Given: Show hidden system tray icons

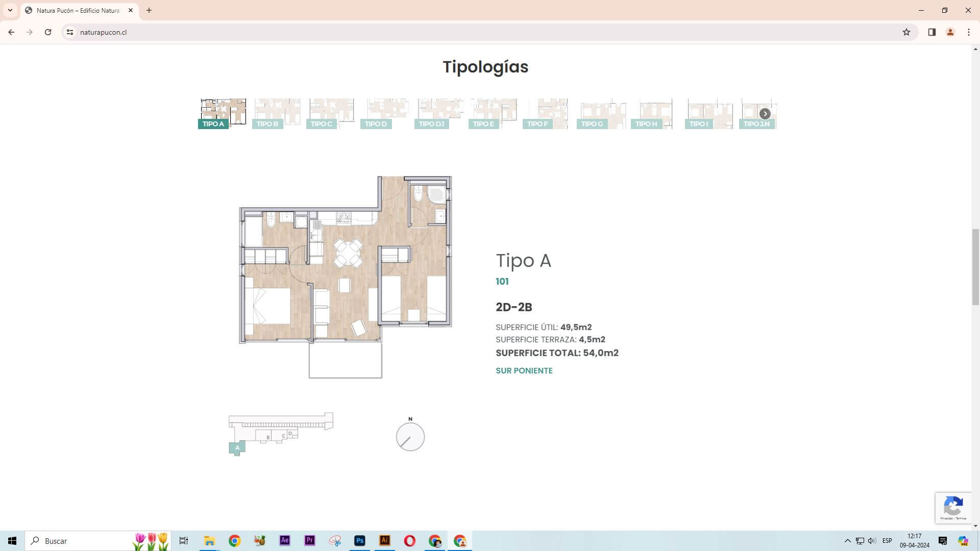Looking at the screenshot, I should (847, 541).
